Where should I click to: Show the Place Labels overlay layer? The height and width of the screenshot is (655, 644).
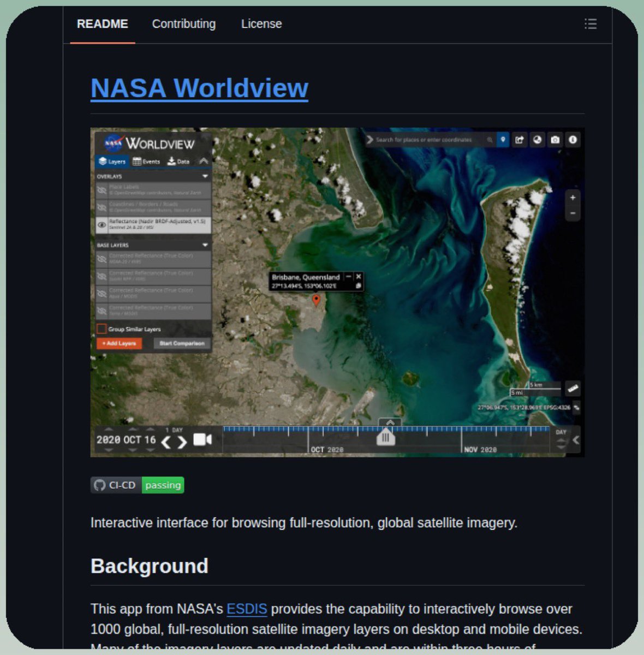pos(102,190)
